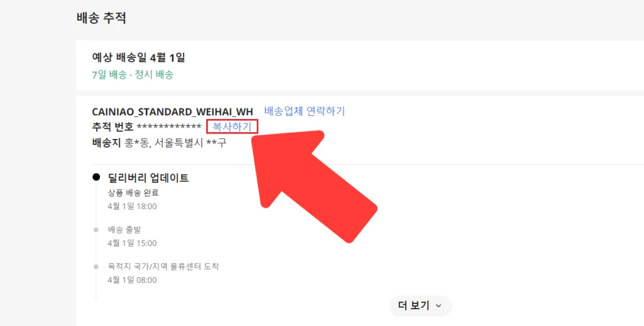Click the large red arrow graphic
644x326 pixels.
coord(311,184)
